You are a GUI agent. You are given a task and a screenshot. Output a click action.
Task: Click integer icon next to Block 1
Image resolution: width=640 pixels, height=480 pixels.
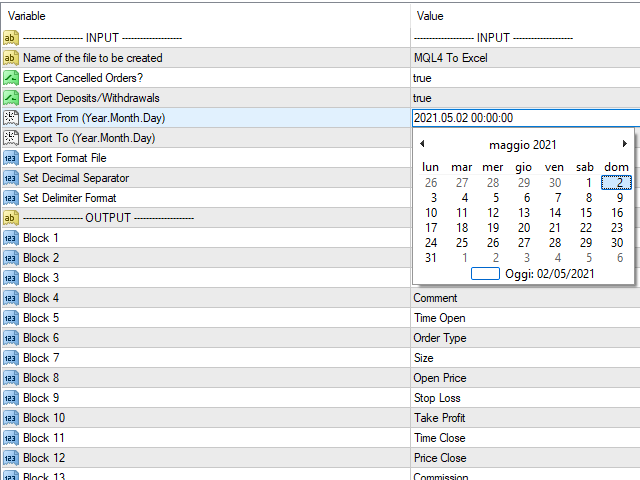(x=11, y=238)
